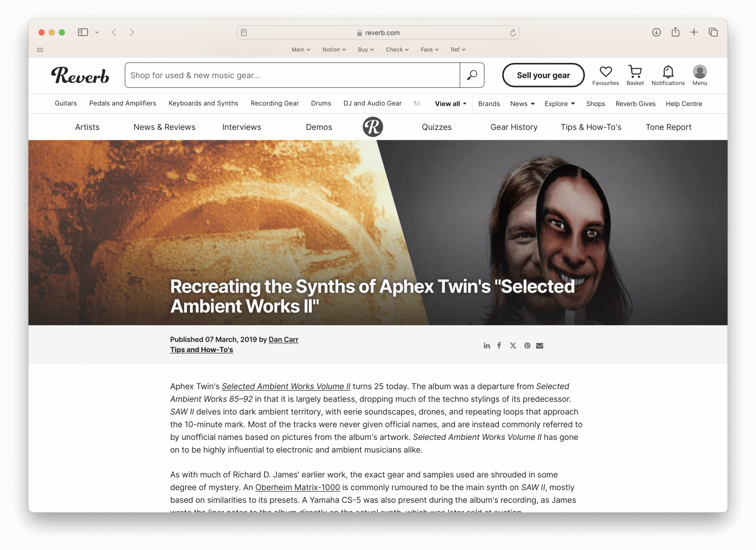This screenshot has height=550, width=756.
Task: Open author Dan Carr's page
Action: pos(283,340)
